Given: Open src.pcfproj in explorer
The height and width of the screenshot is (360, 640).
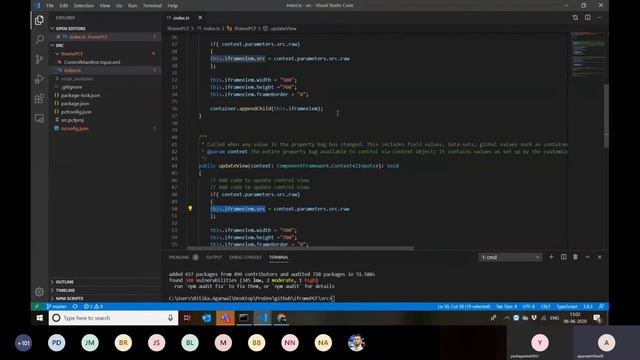Looking at the screenshot, I should (72, 120).
